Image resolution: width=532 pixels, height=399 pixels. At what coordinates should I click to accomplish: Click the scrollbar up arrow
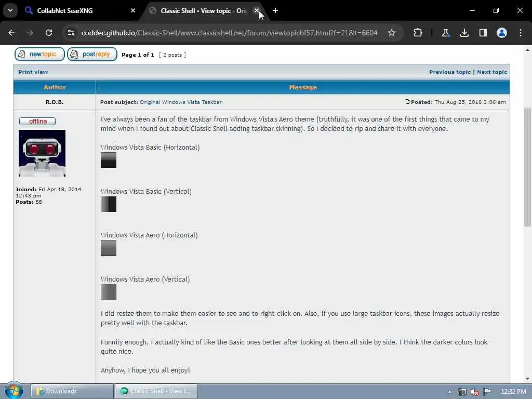coord(527,50)
